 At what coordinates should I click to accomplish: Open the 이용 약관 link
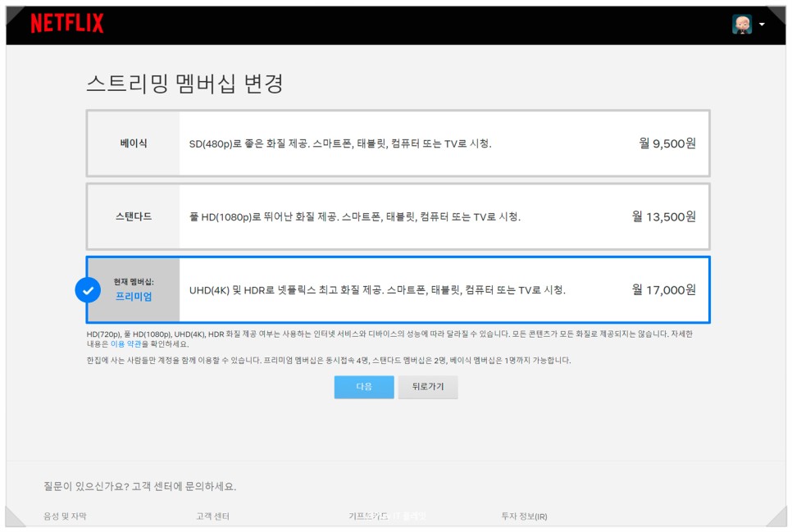point(125,344)
